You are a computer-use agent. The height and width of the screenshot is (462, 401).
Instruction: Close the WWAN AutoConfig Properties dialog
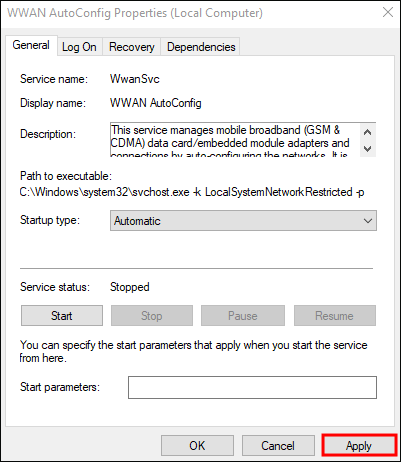pyautogui.click(x=388, y=13)
